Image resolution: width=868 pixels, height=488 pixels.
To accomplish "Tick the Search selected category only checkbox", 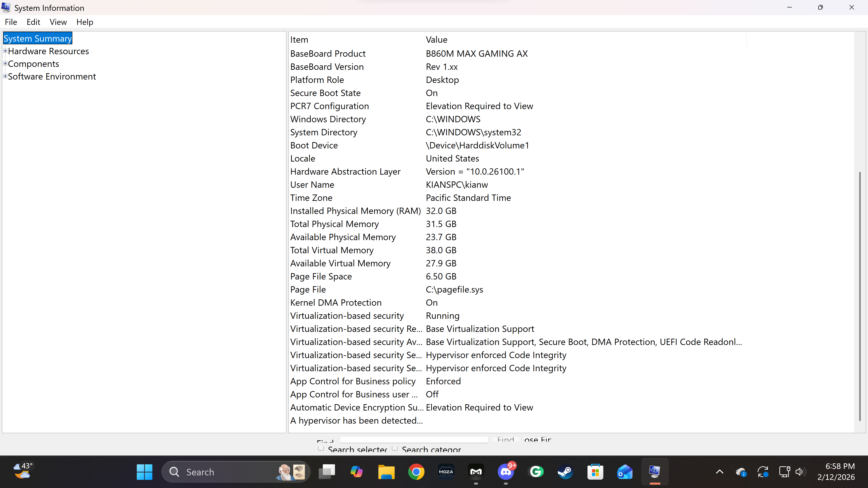I will [321, 448].
